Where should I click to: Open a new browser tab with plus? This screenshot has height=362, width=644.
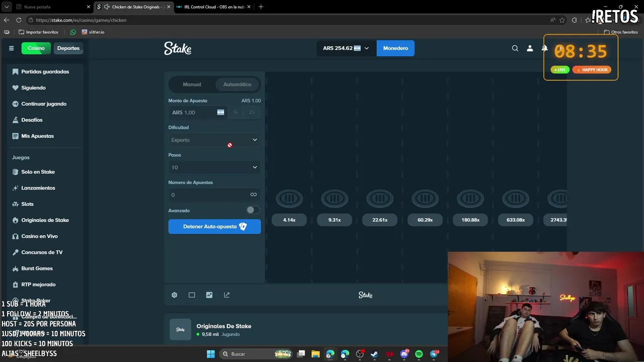point(261,7)
